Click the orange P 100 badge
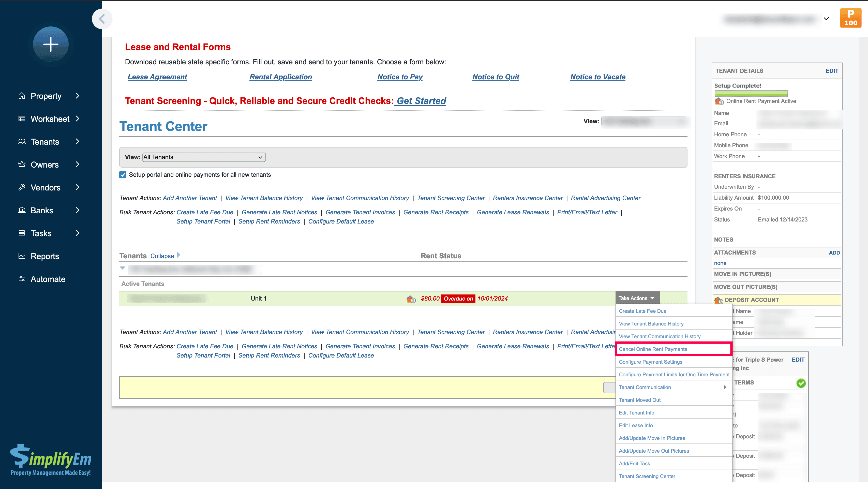868x489 pixels. pos(850,18)
